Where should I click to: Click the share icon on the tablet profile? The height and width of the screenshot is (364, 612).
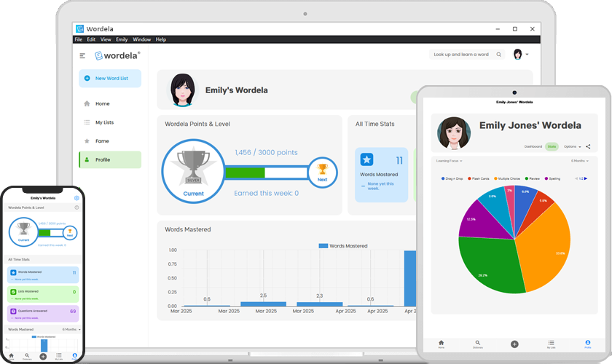588,147
